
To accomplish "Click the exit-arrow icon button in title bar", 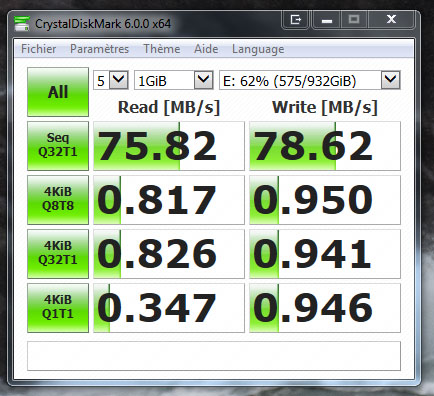I will 295,20.
